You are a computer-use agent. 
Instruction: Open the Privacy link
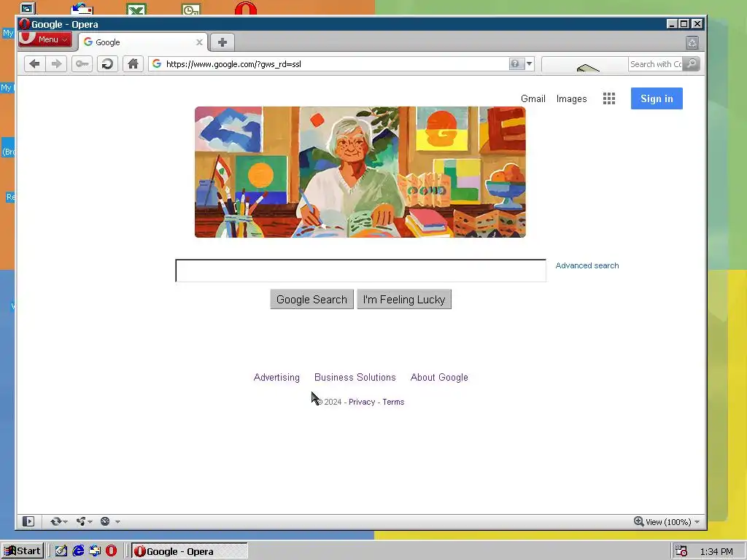[x=362, y=402]
